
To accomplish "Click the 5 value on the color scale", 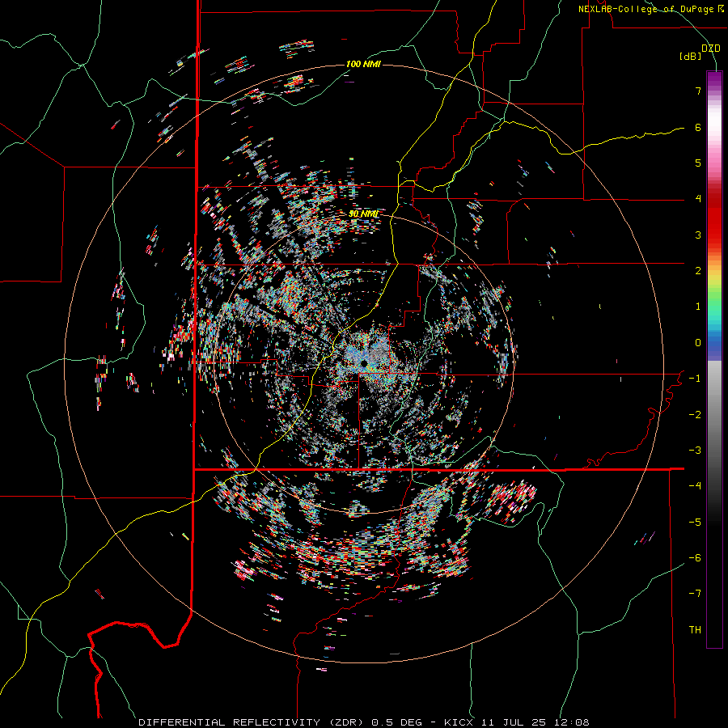I will tap(698, 163).
